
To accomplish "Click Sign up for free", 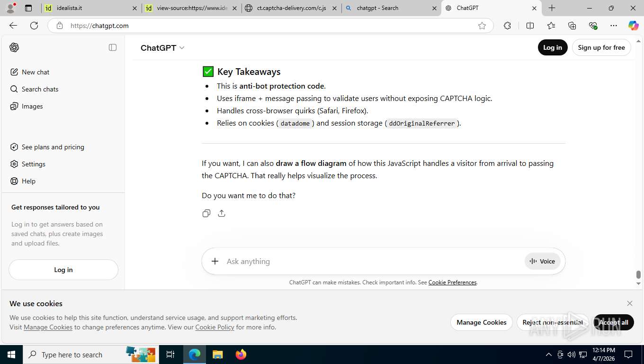I will [601, 47].
